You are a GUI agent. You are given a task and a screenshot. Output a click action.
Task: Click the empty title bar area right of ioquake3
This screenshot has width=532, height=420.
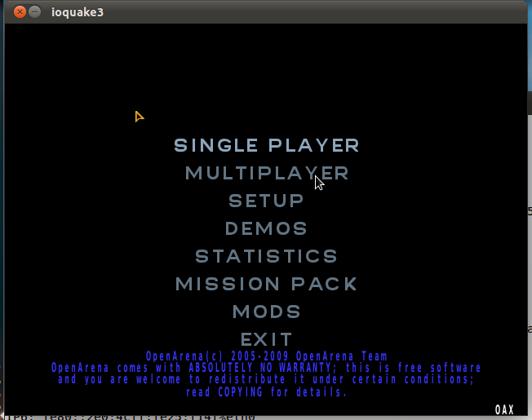326,12
